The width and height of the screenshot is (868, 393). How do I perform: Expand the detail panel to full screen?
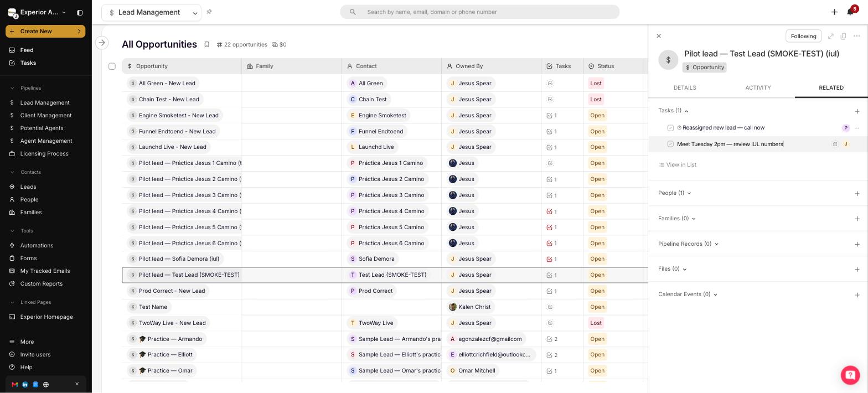pyautogui.click(x=831, y=36)
